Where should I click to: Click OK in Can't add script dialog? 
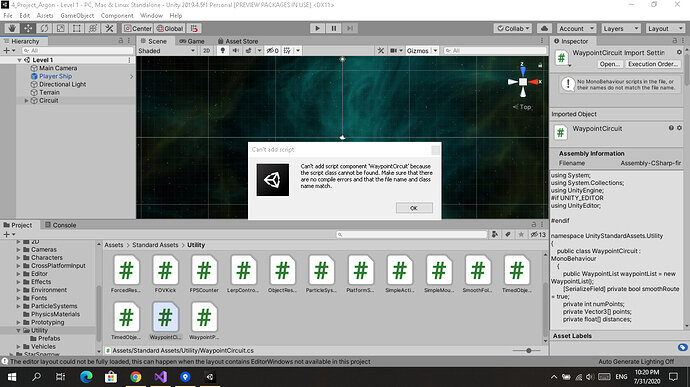[414, 208]
